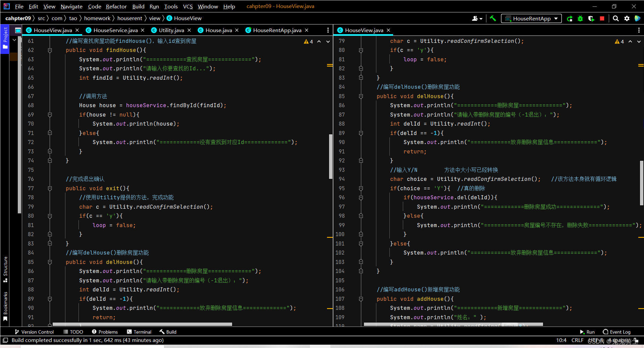Open the code-with-me user account icon
The image size is (644, 348).
click(x=477, y=19)
